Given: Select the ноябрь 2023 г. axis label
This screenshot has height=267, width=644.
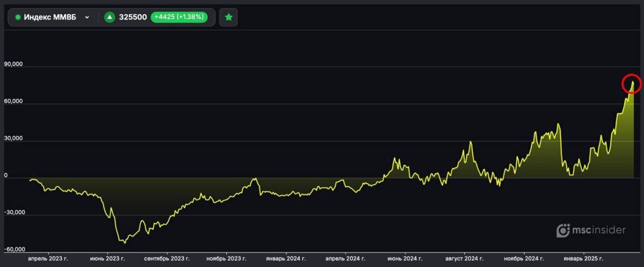Looking at the screenshot, I should (x=227, y=258).
